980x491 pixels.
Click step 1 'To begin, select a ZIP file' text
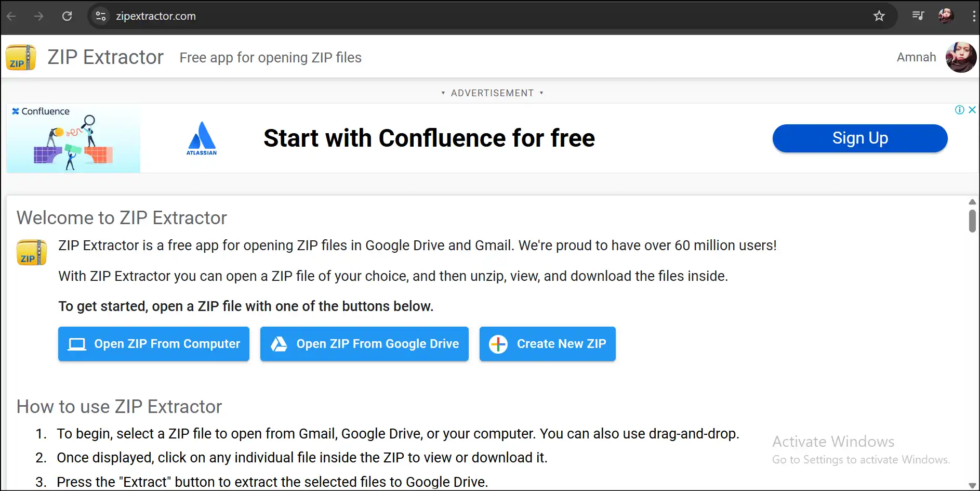pyautogui.click(x=398, y=434)
